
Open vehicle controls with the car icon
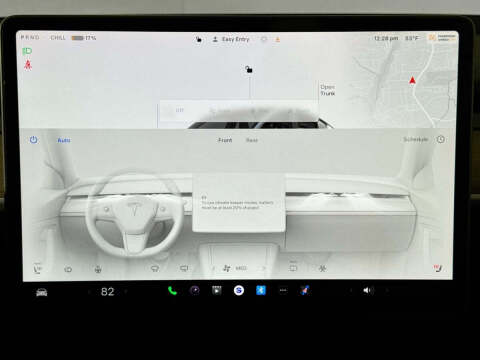tap(42, 292)
